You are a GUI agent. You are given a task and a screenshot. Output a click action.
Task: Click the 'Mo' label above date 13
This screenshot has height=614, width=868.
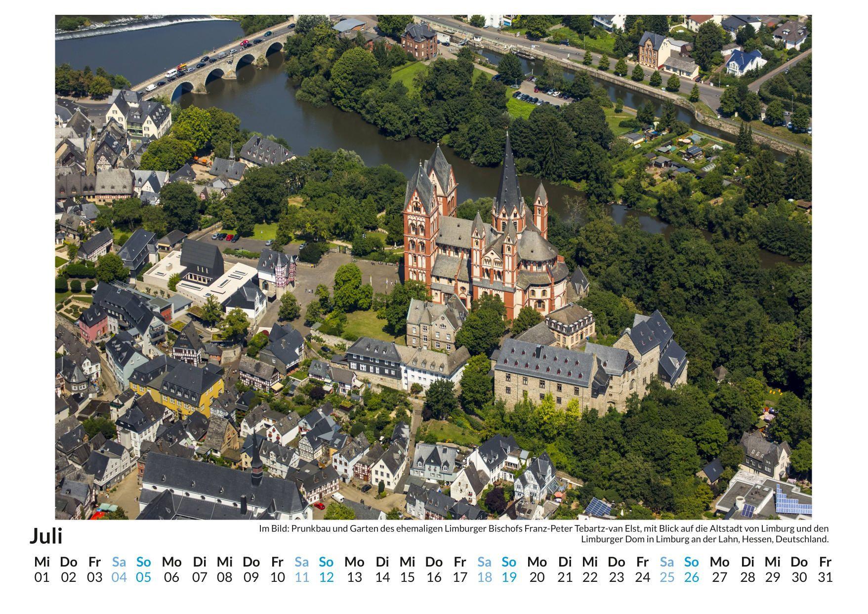coord(354,562)
